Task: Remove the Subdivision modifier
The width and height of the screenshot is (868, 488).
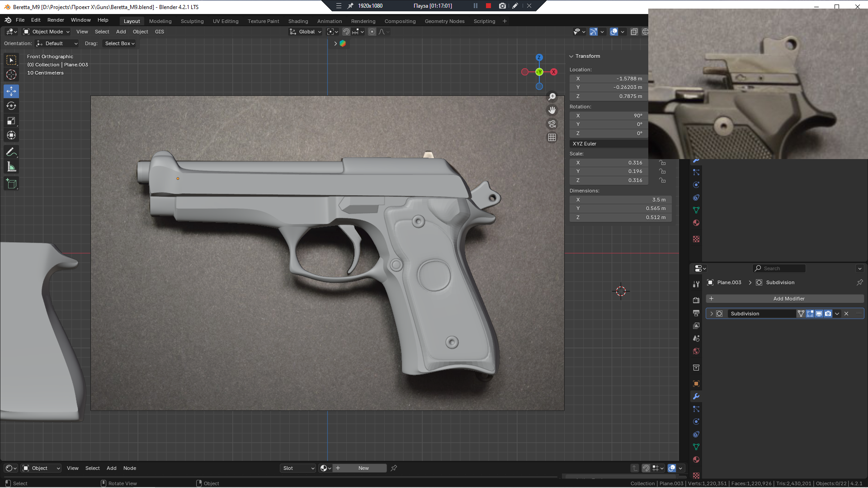Action: coord(846,314)
